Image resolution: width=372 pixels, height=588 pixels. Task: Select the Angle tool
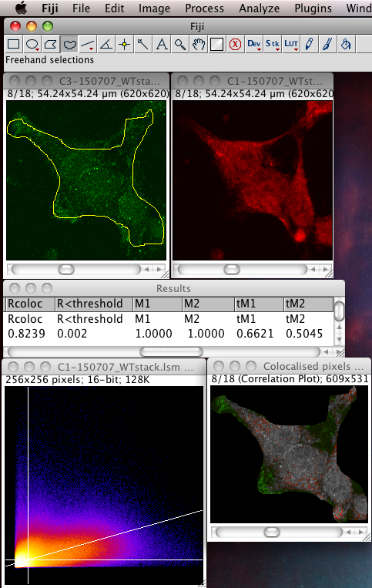point(106,44)
